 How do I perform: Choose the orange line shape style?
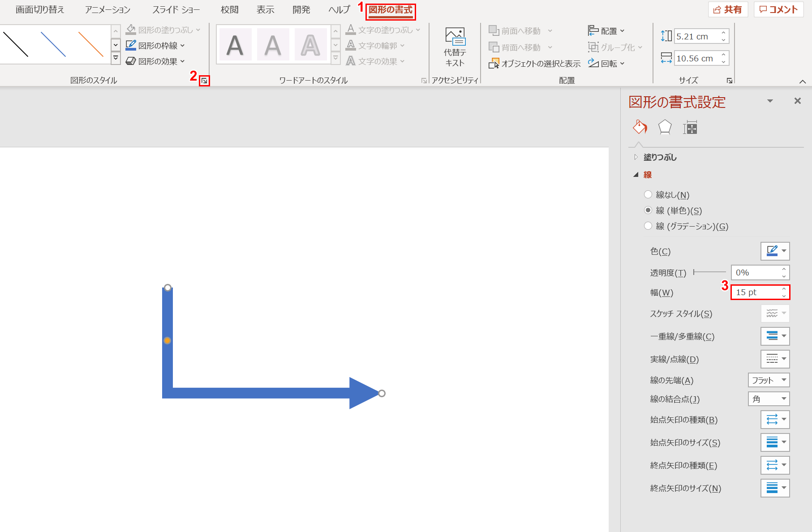[x=91, y=44]
